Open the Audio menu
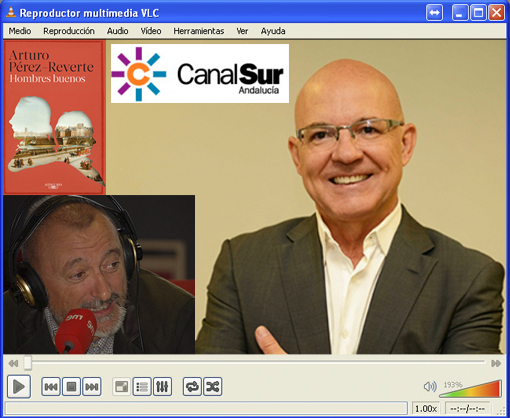510x418 pixels. click(x=118, y=31)
